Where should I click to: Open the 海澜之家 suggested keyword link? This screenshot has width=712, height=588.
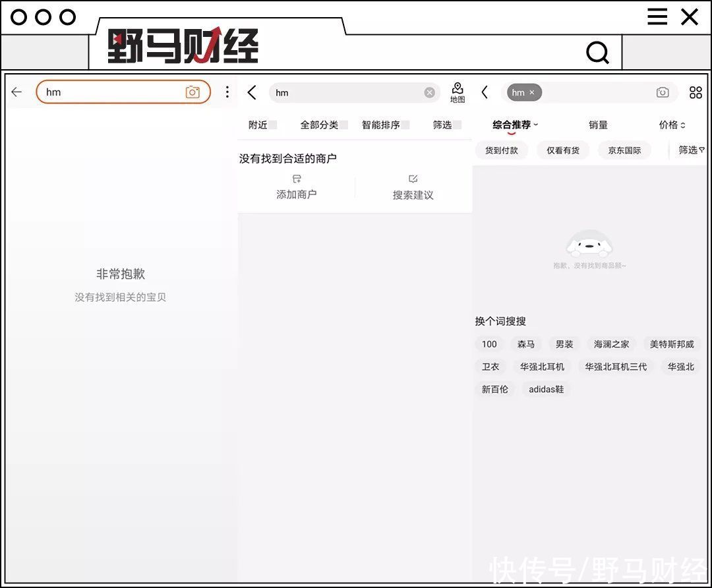click(x=610, y=343)
